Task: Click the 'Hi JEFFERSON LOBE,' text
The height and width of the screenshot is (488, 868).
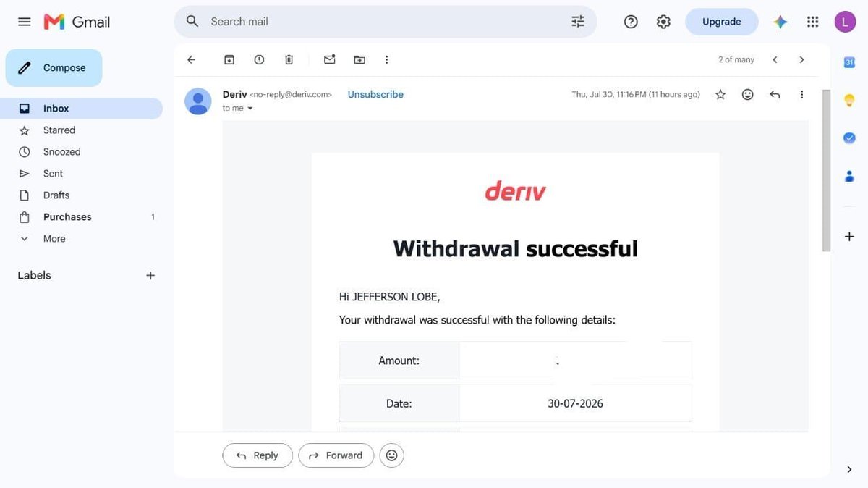Action: point(389,297)
